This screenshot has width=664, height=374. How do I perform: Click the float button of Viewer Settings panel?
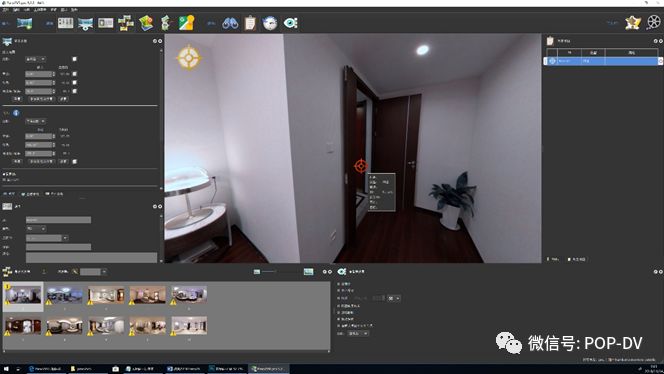pos(655,271)
